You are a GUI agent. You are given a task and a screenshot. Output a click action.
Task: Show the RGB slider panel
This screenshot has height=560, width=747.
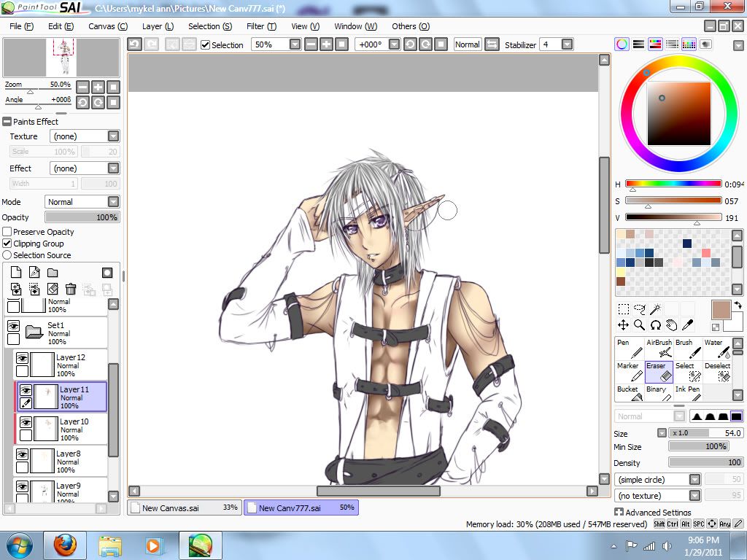(x=638, y=44)
